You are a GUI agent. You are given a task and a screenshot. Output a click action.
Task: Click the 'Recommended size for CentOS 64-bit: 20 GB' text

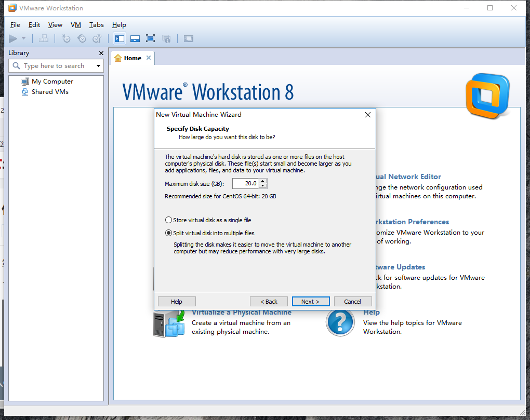[220, 196]
